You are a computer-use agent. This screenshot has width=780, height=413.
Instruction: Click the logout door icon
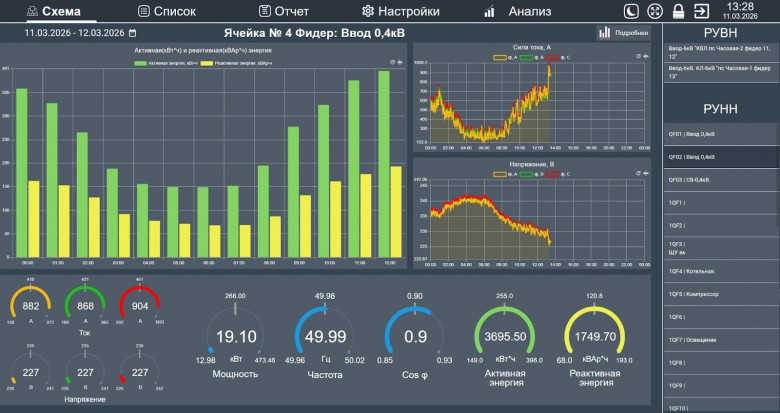702,12
